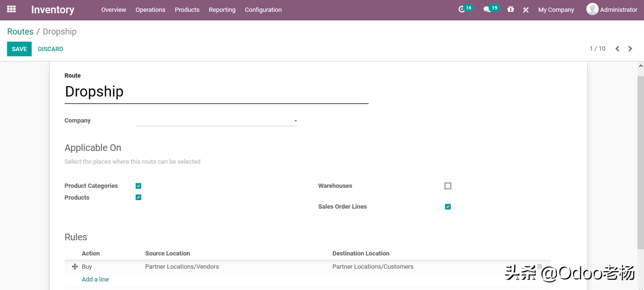Click the developer tools wrench icon
The height and width of the screenshot is (290, 644).
(x=525, y=10)
